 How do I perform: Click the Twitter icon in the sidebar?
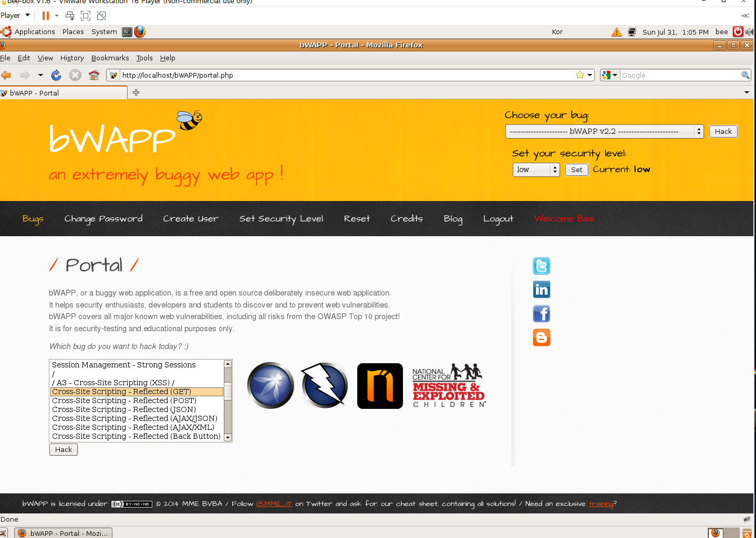pos(542,266)
